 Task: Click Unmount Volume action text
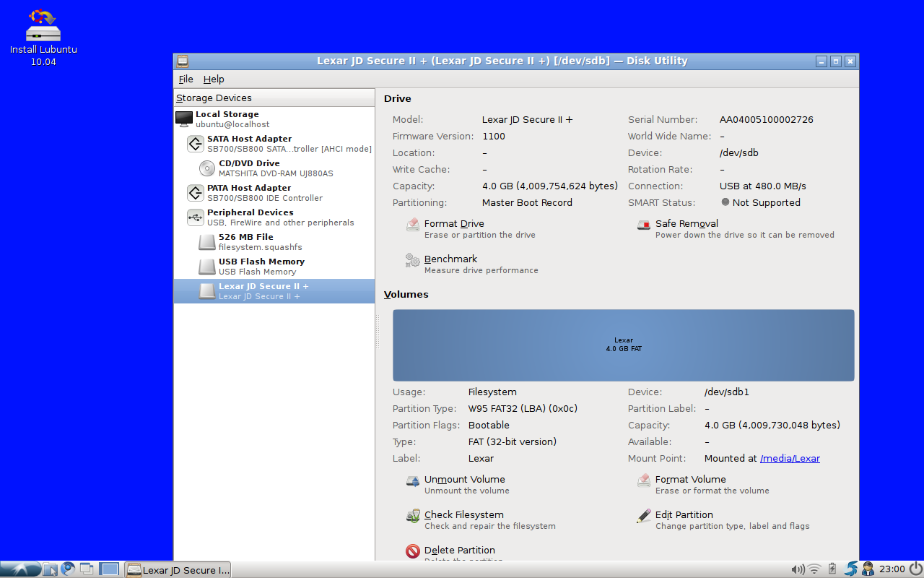coord(465,479)
